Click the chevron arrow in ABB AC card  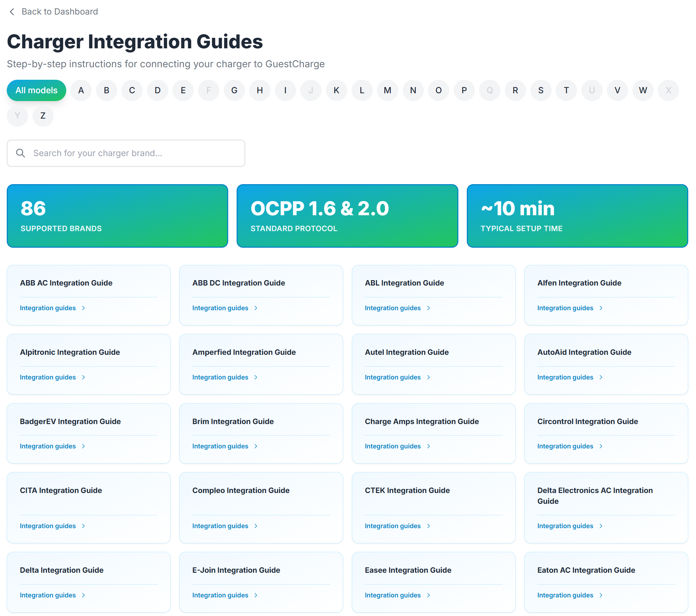pyautogui.click(x=83, y=308)
